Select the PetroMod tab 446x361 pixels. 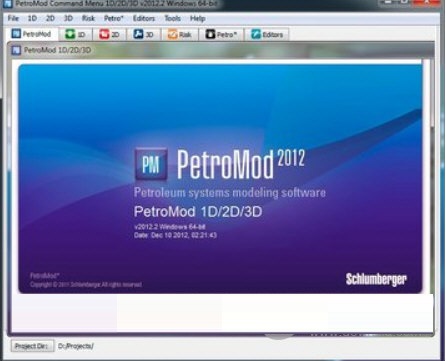[32, 34]
